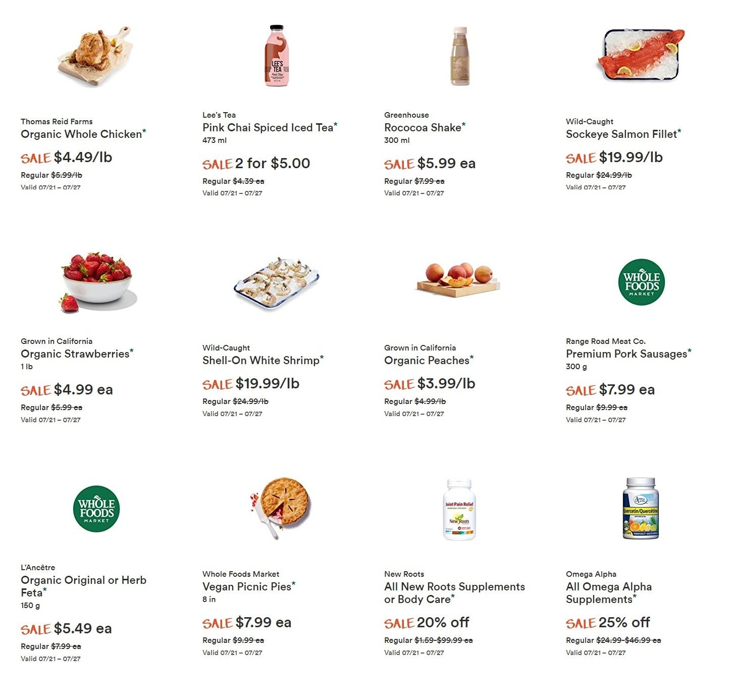The width and height of the screenshot is (734, 700).
Task: Click the Premium Pork Sausages product name
Action: coord(626,354)
